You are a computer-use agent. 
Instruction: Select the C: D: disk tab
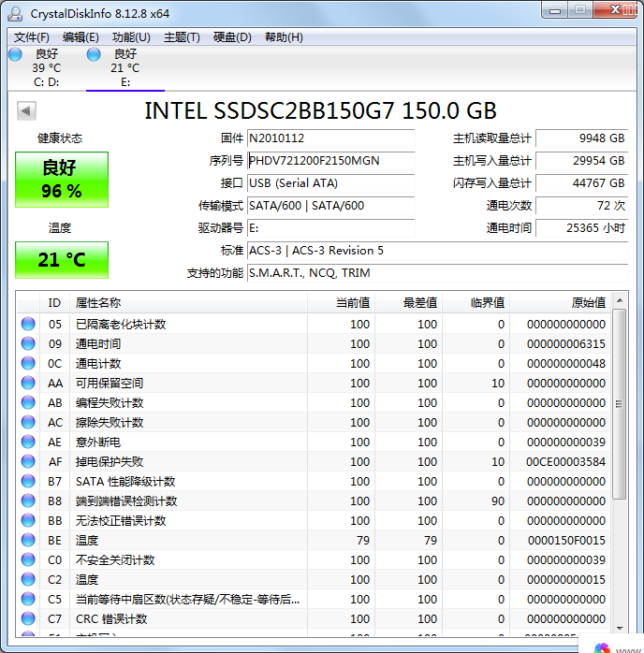click(46, 68)
